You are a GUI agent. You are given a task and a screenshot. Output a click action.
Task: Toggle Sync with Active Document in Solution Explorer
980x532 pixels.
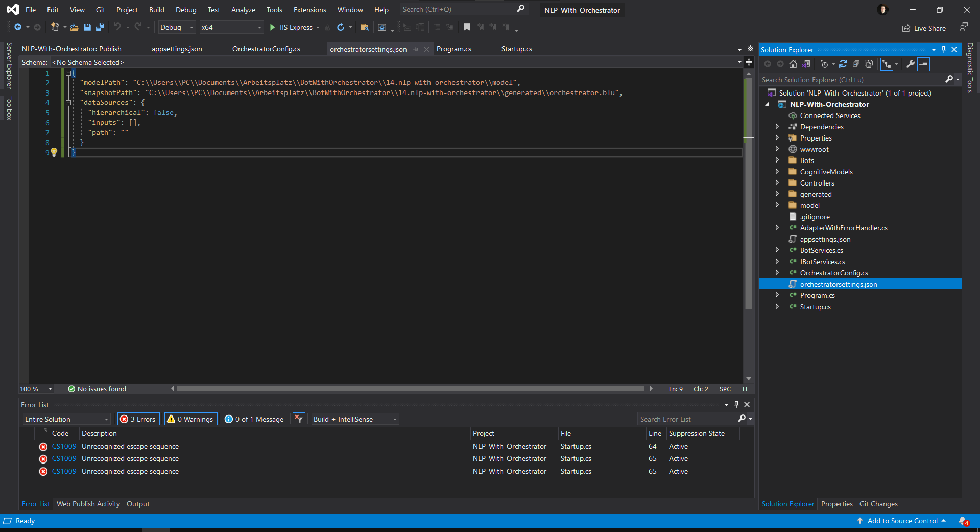click(x=887, y=64)
